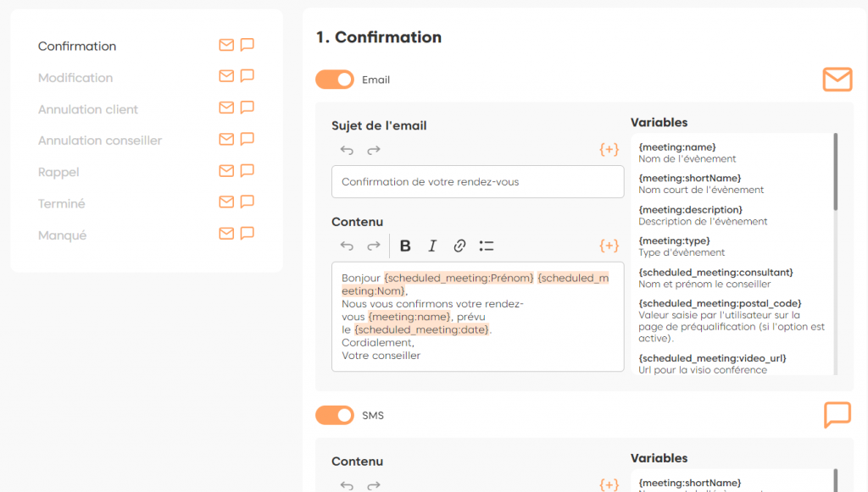Screen dimensions: 868x492
Task: Click the Italic formatting icon
Action: pyautogui.click(x=432, y=246)
